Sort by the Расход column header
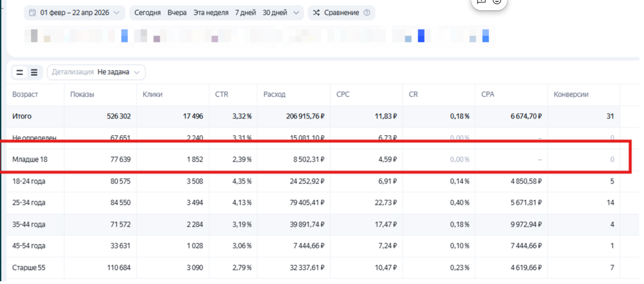This screenshot has width=644, height=284. (274, 95)
